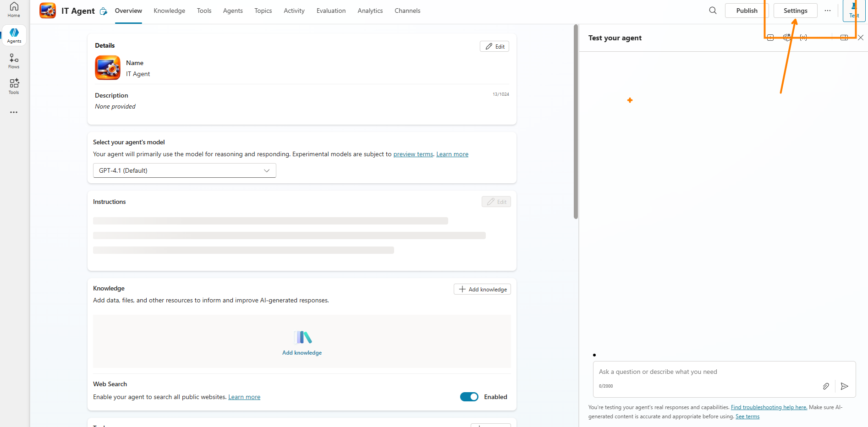Viewport: 868px width, 427px height.
Task: Click the search magnifier icon in header
Action: coord(713,11)
